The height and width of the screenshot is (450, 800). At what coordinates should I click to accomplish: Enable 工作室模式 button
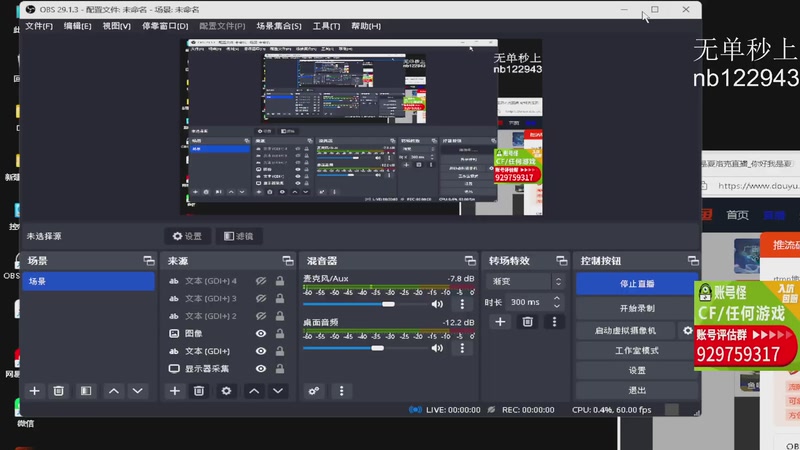(x=637, y=351)
